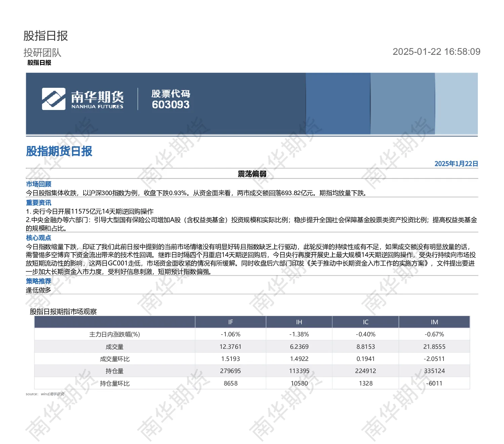The height and width of the screenshot is (444, 504).
Task: Click the timestamp 2025-01-22 16:58:09
Action: 436,51
